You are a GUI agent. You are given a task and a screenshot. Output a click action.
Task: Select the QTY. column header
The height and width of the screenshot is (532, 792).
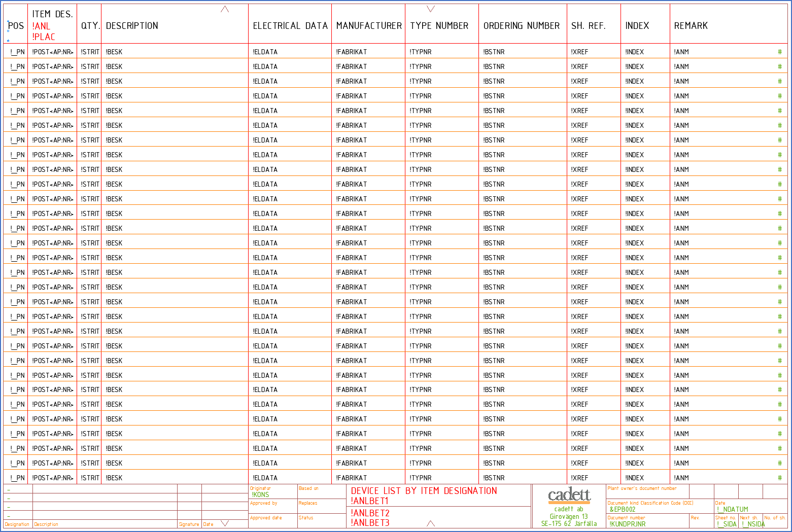tap(90, 26)
